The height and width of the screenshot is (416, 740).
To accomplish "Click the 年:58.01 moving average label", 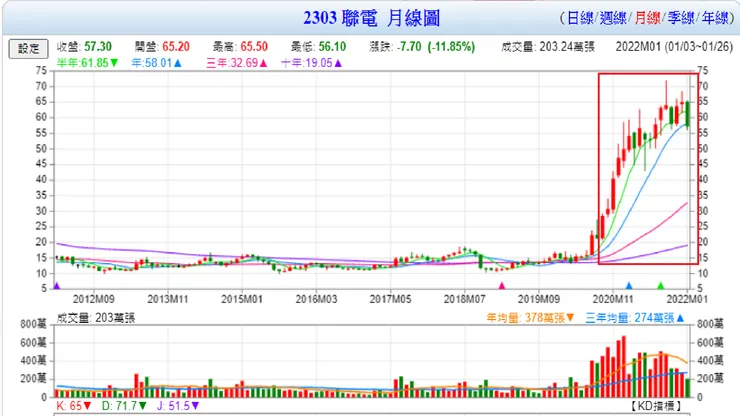I will pos(156,63).
